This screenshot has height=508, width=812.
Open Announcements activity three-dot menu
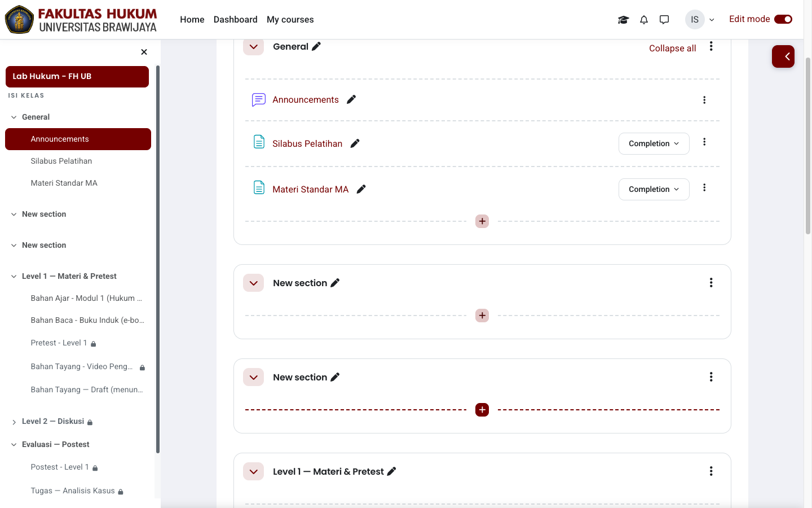click(704, 100)
